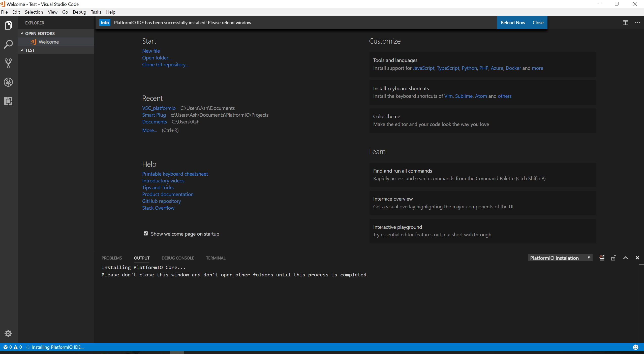Open the Extensions view icon
The image size is (644, 354).
[x=8, y=101]
